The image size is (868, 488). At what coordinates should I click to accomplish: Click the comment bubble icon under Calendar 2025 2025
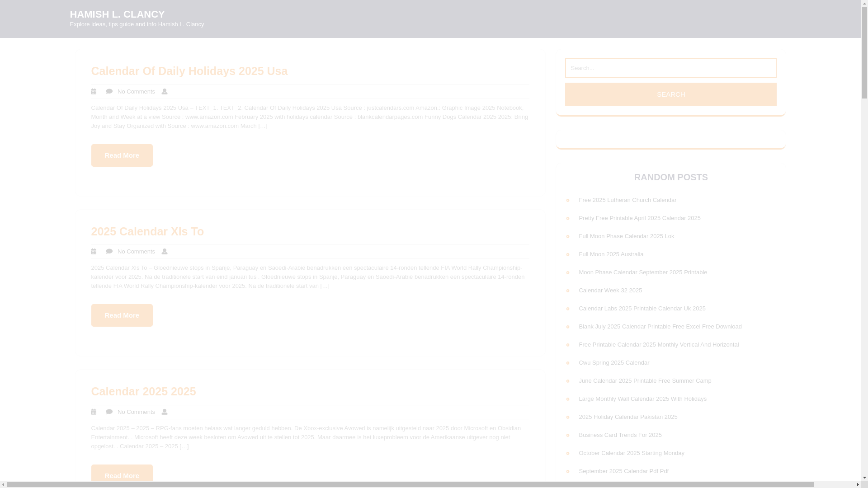(109, 412)
